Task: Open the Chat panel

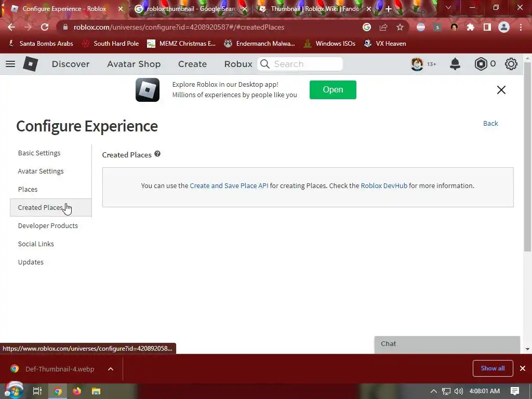Action: [447, 344]
